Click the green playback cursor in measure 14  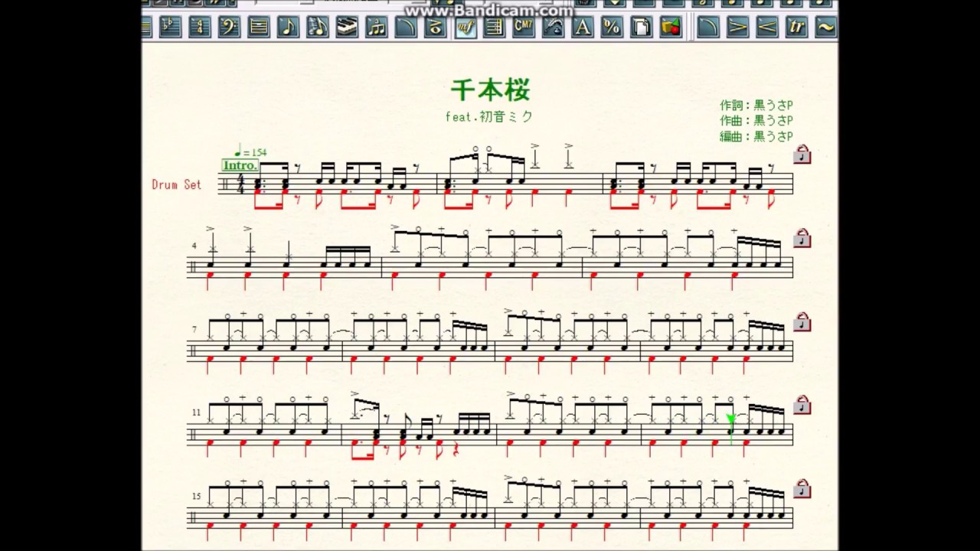point(731,428)
